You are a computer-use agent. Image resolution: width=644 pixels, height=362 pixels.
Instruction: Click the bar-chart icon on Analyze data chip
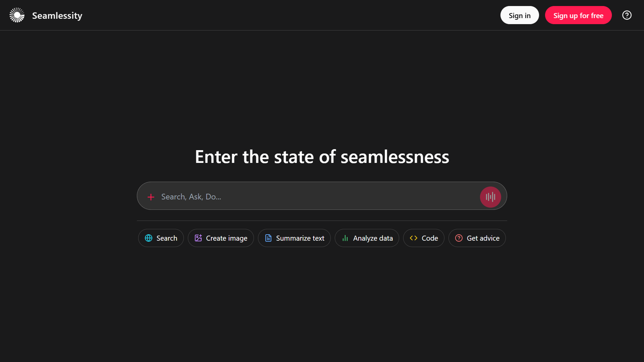point(345,238)
